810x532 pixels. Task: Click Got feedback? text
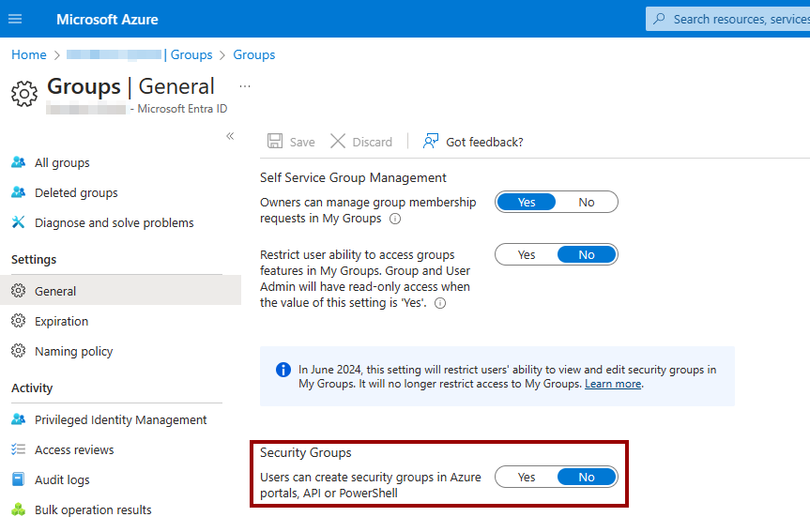click(x=484, y=142)
